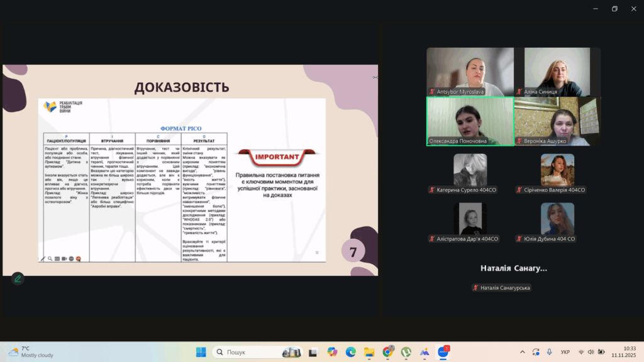Select the pen tool on slide toolbar
The height and width of the screenshot is (362, 644).
[x=43, y=258]
